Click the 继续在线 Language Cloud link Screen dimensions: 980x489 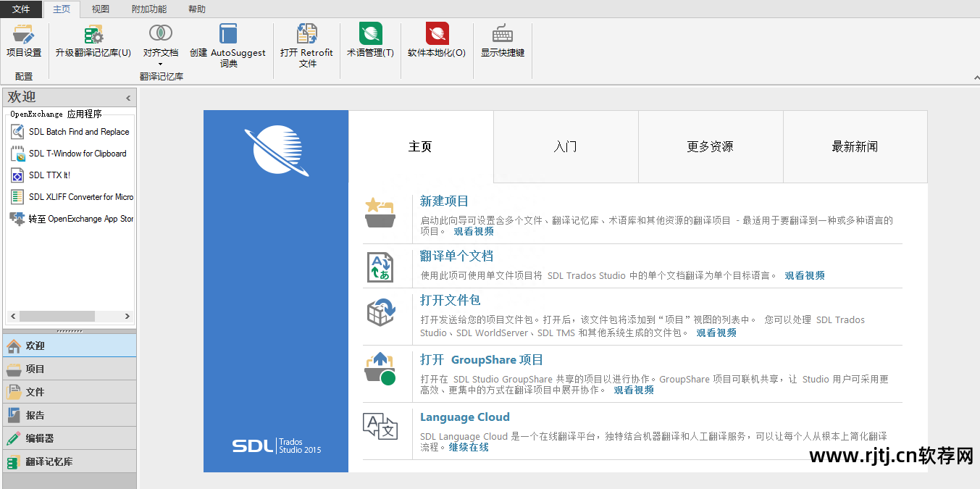coord(469,447)
